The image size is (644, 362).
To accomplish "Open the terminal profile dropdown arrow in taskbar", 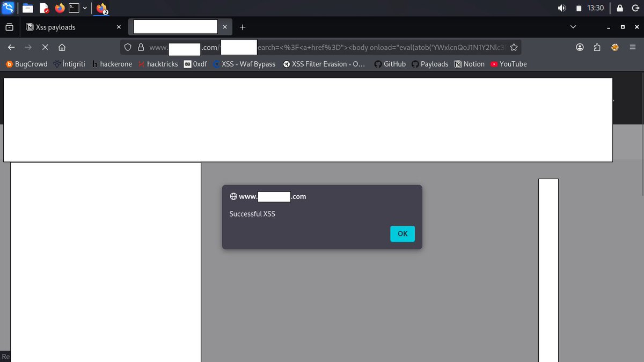I will (x=84, y=8).
